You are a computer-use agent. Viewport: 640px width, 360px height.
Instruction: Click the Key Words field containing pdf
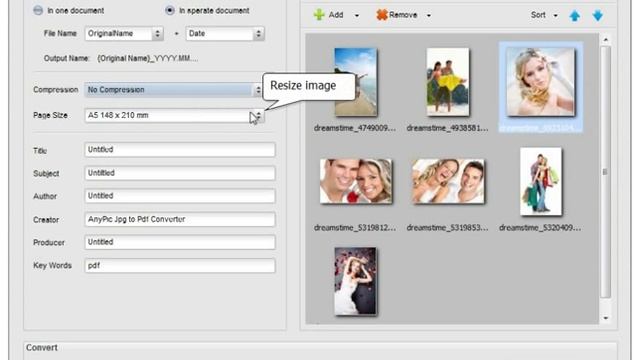[x=180, y=265]
